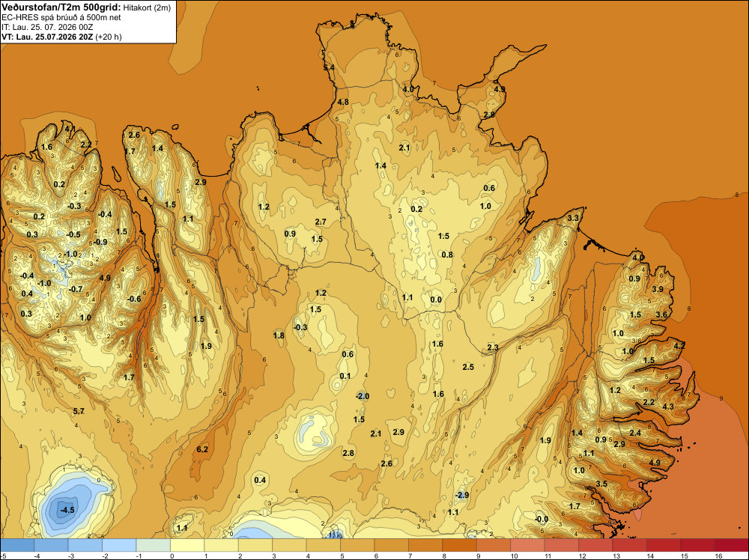
Task: Click the "3.5" value in the southeast fjords
Action: coord(602,484)
